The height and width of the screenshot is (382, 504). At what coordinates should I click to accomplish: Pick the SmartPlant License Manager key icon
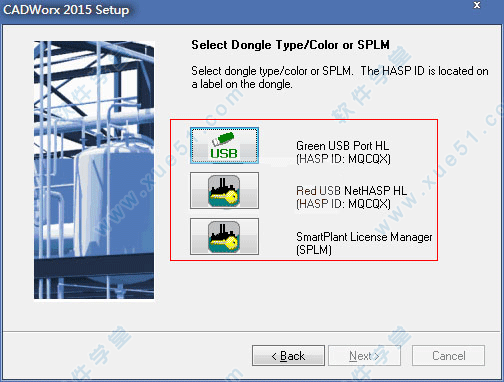224,237
